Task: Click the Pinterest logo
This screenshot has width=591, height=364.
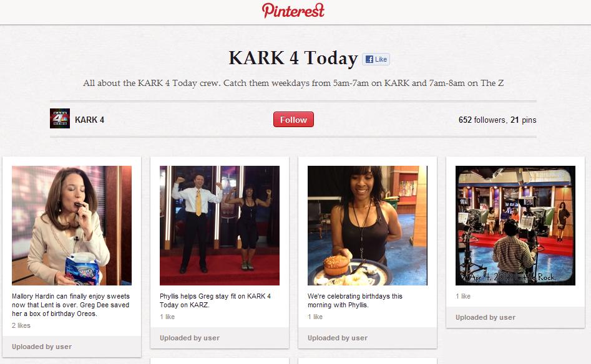Action: coord(293,11)
